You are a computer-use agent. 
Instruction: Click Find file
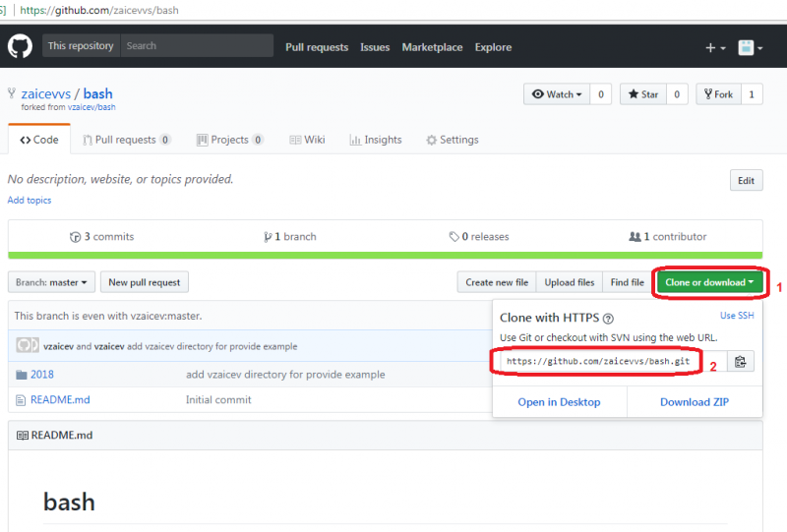[x=628, y=282]
